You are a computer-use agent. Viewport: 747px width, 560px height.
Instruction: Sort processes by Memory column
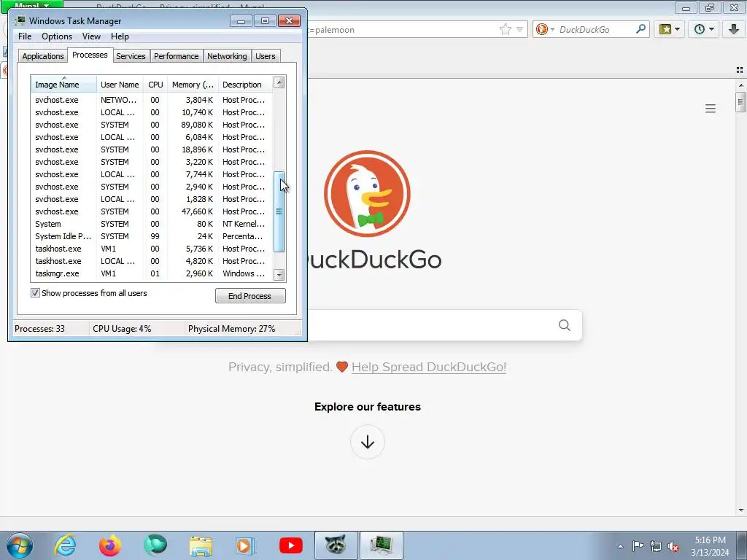point(193,85)
